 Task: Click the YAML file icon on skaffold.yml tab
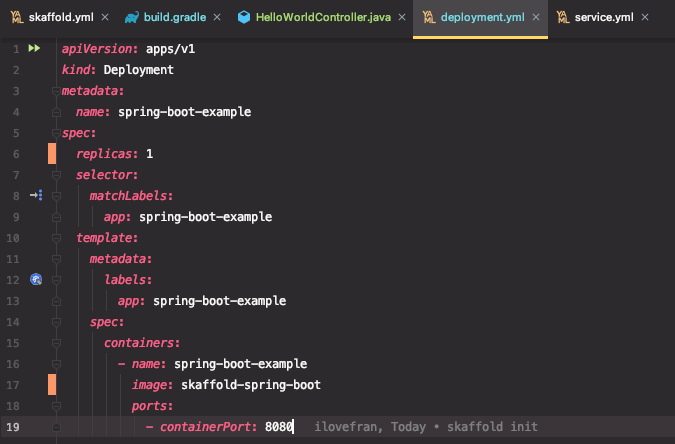coord(17,17)
